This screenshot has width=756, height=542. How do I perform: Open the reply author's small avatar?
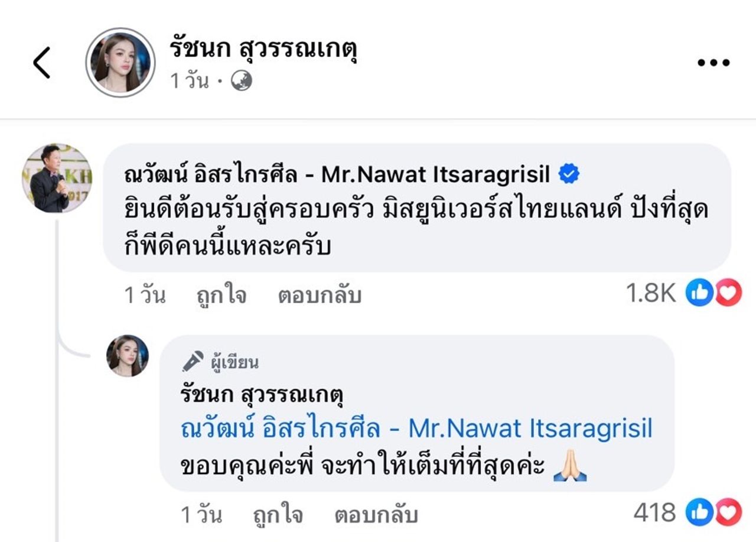click(128, 356)
